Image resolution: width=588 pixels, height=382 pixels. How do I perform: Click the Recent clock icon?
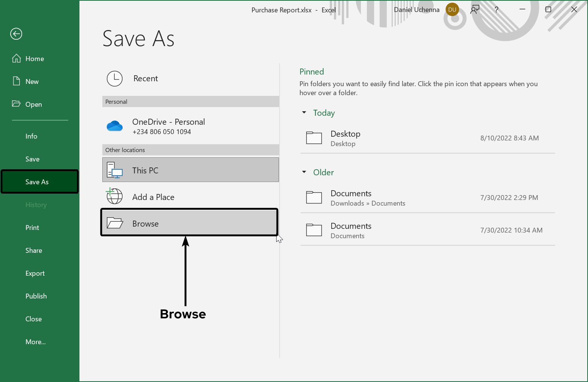115,79
